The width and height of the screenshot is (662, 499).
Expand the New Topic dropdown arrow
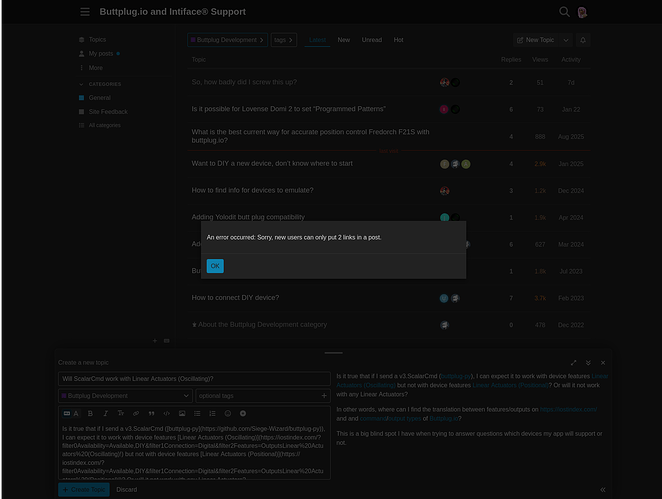pos(566,40)
